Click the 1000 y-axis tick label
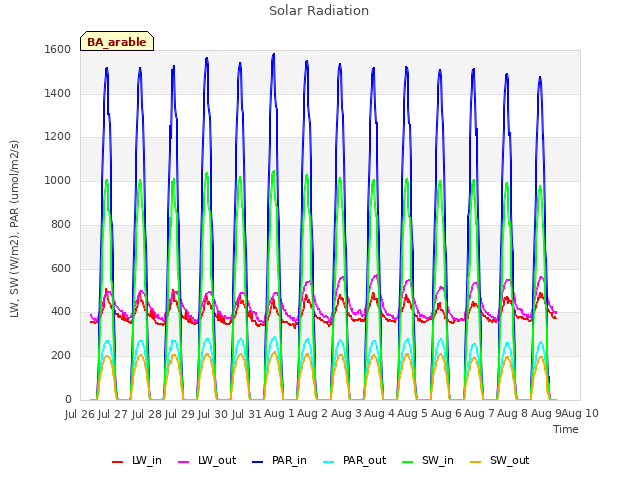This screenshot has width=640, height=480. pos(58,180)
